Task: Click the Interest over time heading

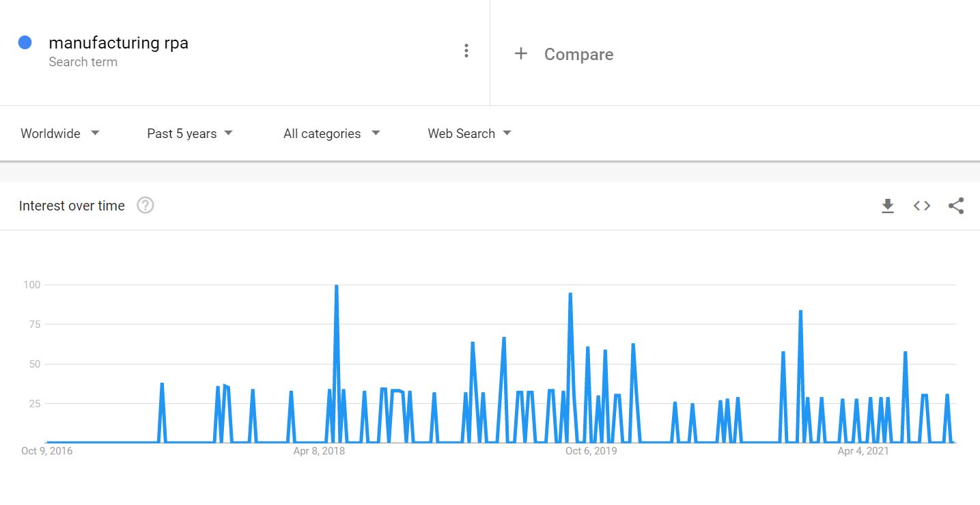Action: point(72,206)
